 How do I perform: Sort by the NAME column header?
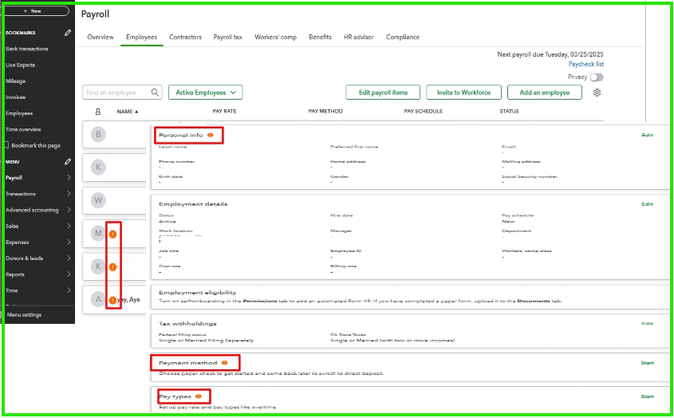tap(127, 111)
